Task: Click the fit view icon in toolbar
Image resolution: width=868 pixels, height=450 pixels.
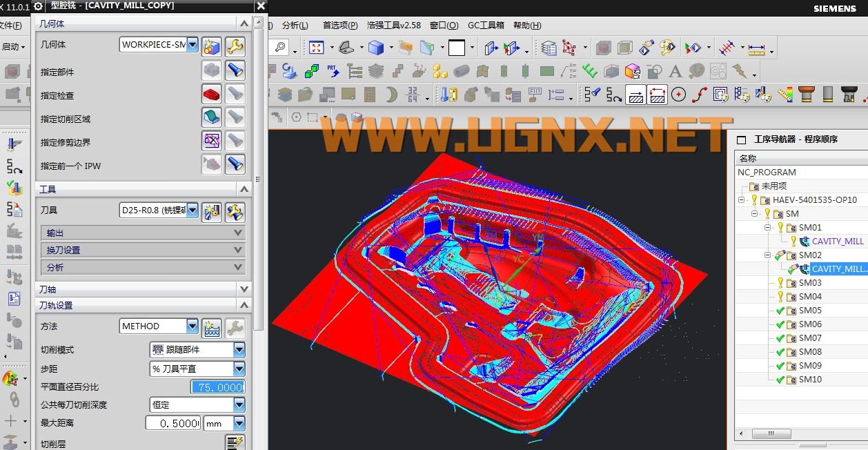Action: (317, 48)
